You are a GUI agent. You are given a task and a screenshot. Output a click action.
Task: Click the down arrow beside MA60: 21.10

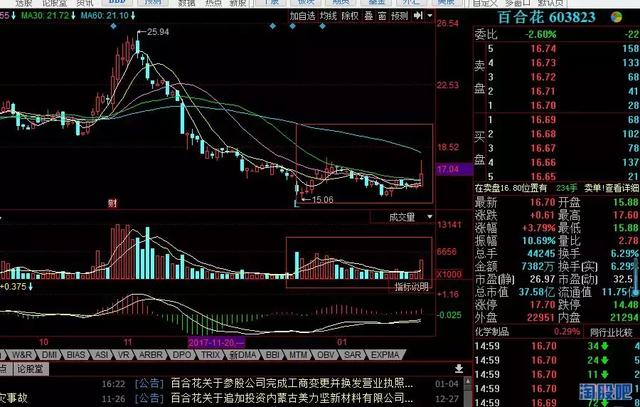pyautogui.click(x=133, y=16)
